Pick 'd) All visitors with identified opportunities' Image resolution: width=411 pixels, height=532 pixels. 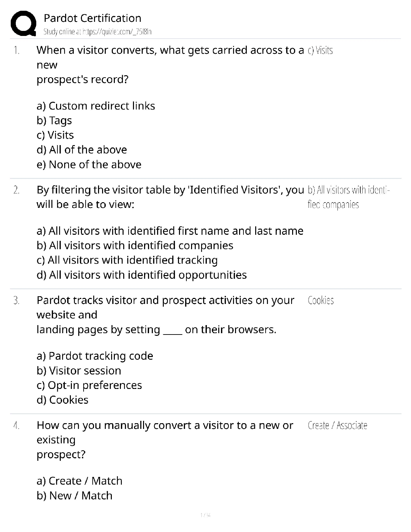[x=141, y=275]
